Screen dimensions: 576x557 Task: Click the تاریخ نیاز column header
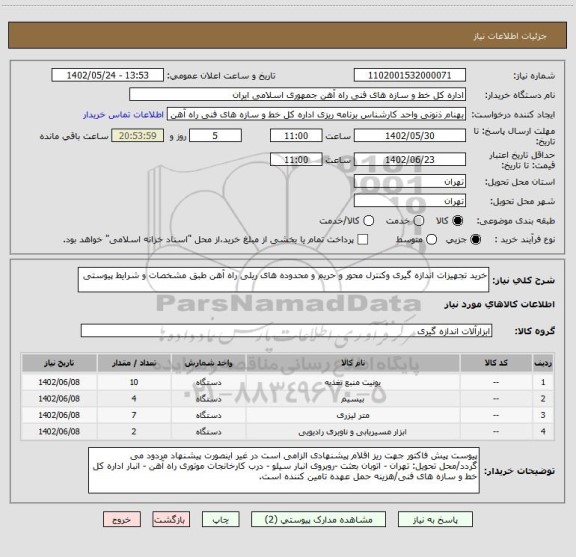click(x=59, y=363)
